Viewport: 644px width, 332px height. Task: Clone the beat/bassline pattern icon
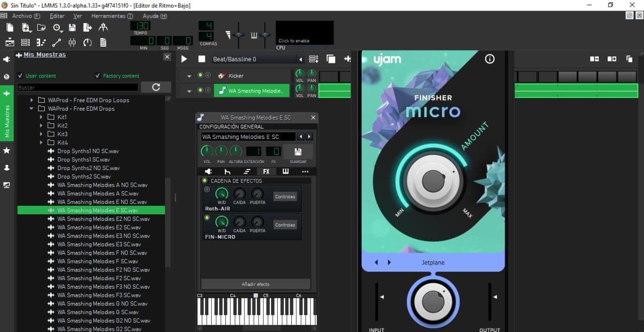click(331, 59)
